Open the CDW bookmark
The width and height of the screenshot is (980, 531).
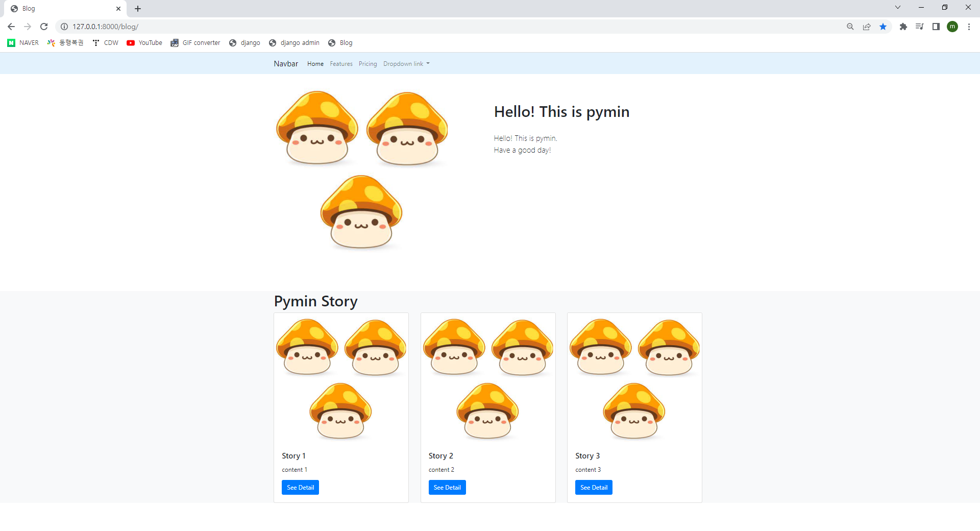click(106, 43)
